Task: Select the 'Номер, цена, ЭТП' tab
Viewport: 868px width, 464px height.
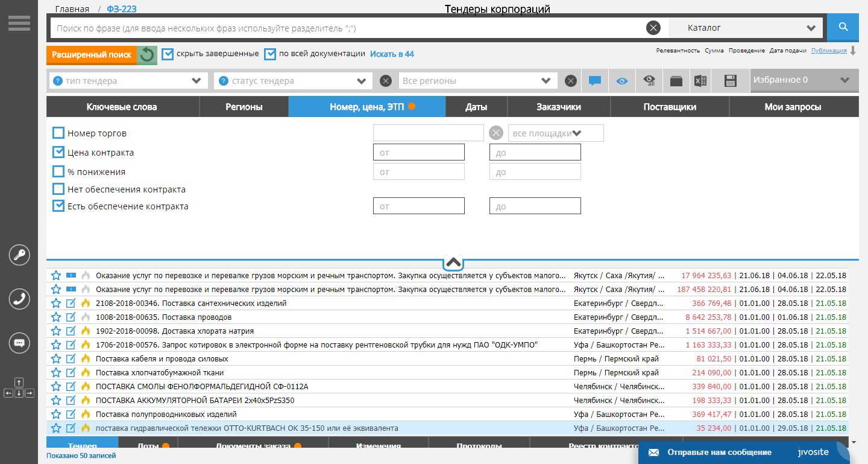Action: 367,107
